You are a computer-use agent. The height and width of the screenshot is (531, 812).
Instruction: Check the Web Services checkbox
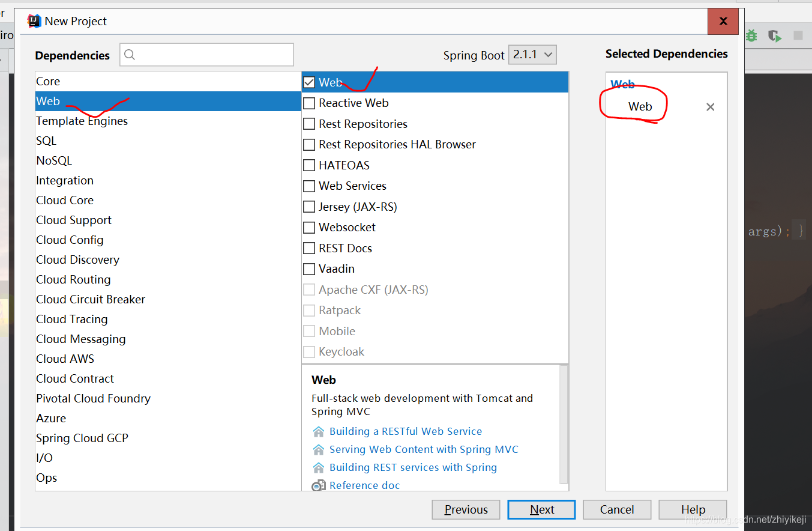click(309, 186)
